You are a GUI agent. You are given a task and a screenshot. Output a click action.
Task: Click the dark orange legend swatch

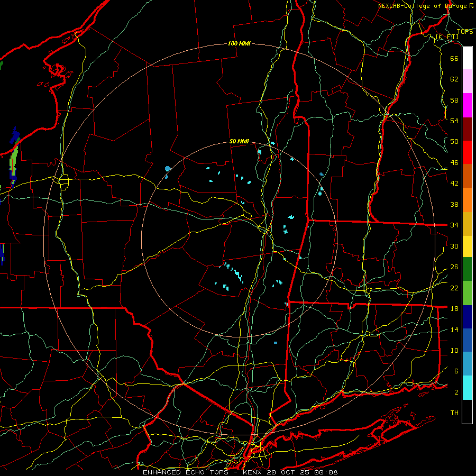coord(467,176)
